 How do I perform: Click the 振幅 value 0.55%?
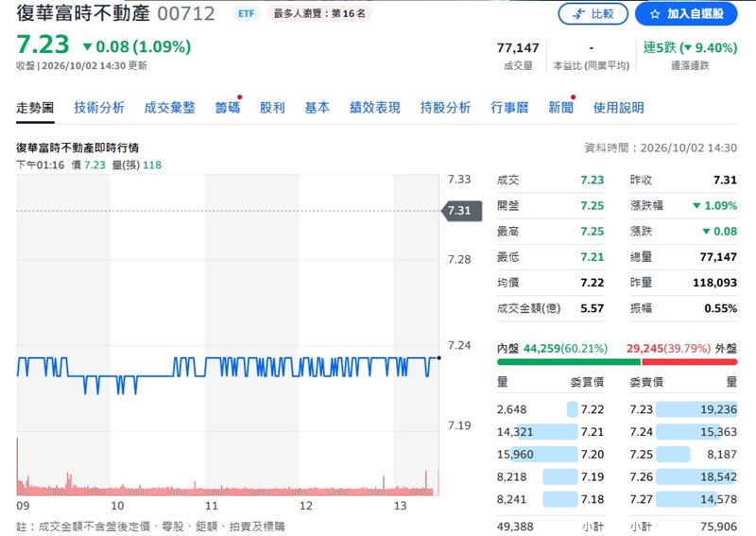click(721, 308)
